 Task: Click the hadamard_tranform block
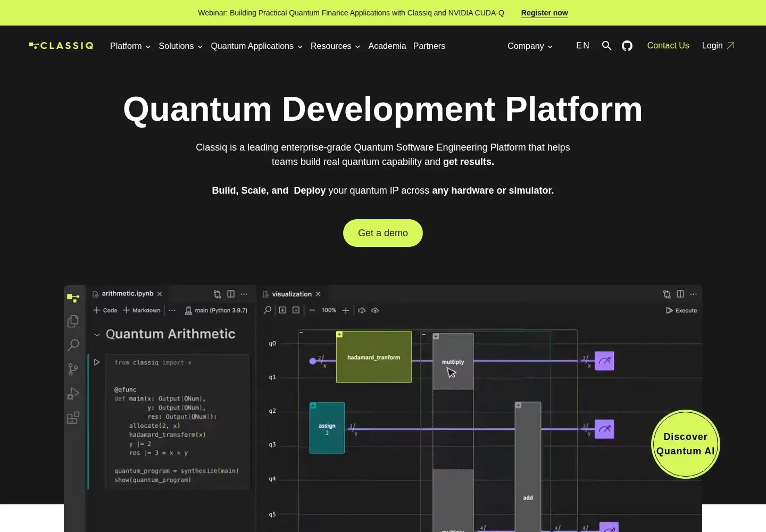coord(374,357)
